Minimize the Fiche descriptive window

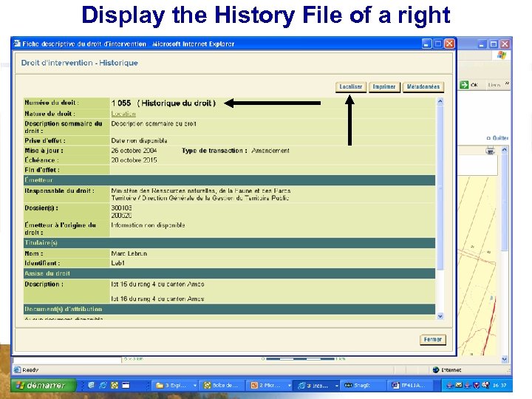click(x=427, y=44)
